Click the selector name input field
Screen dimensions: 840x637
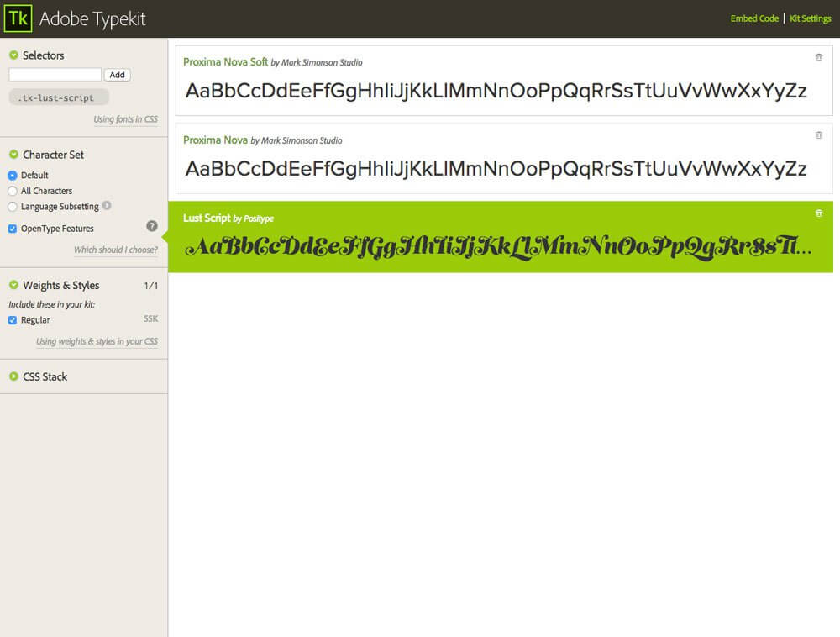pos(55,75)
